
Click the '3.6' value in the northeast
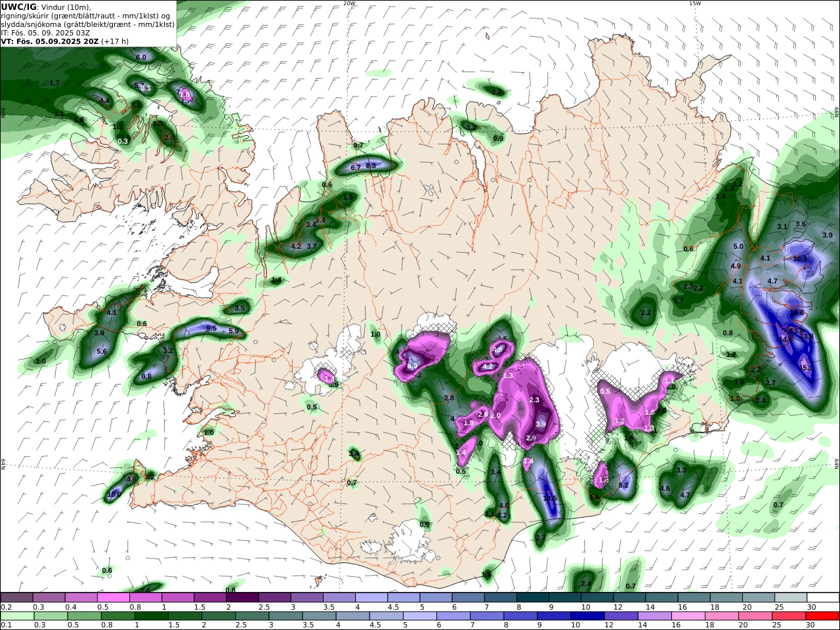click(801, 224)
